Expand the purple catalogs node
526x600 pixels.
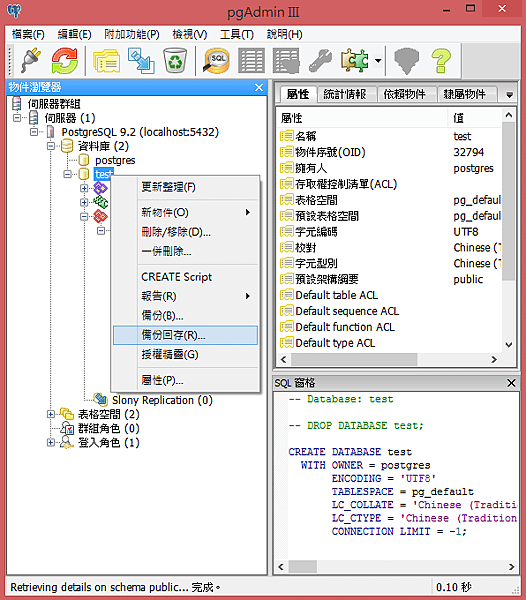click(84, 188)
